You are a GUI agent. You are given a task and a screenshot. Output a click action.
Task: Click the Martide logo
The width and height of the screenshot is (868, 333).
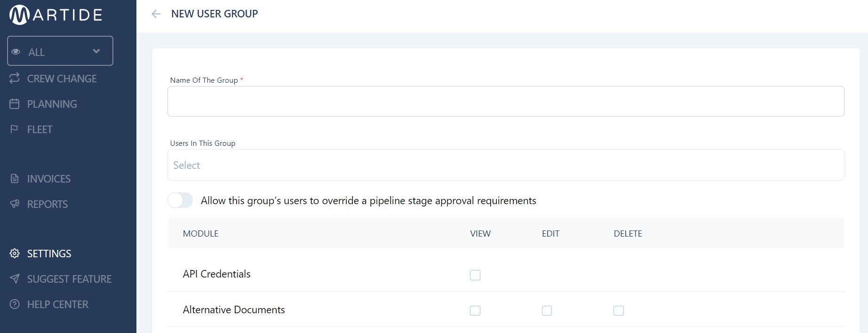[x=56, y=15]
